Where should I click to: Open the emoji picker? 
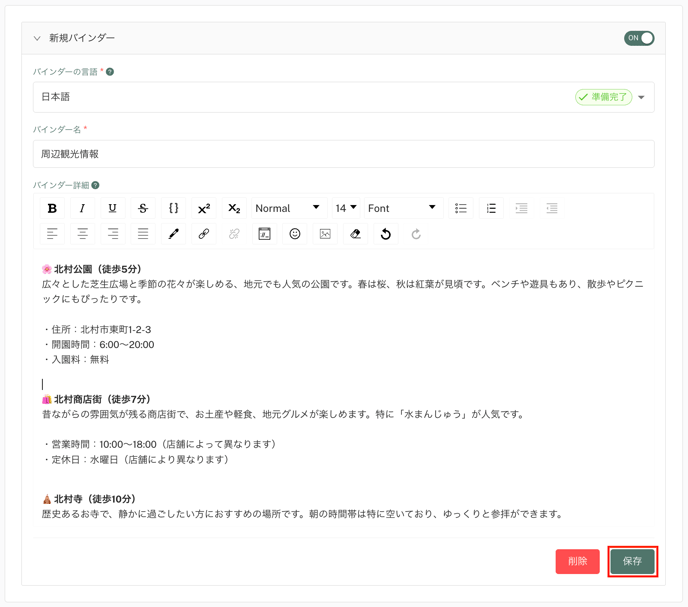tap(295, 234)
